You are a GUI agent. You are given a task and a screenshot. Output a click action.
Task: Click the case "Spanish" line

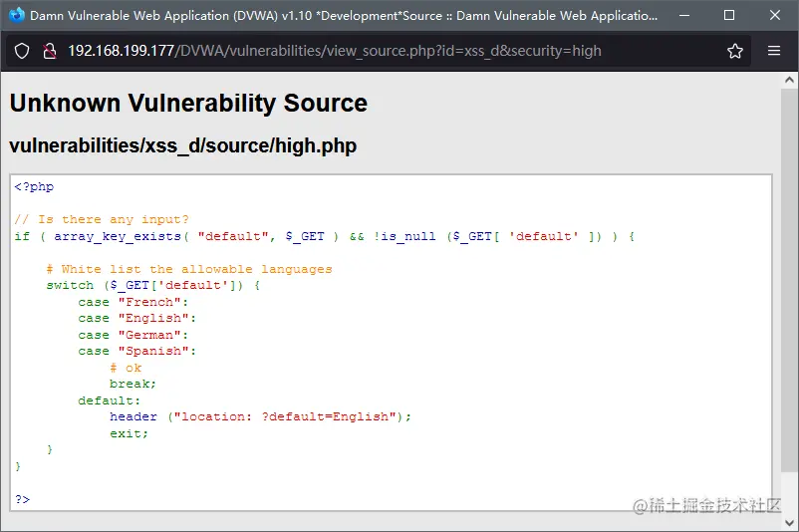pos(137,352)
